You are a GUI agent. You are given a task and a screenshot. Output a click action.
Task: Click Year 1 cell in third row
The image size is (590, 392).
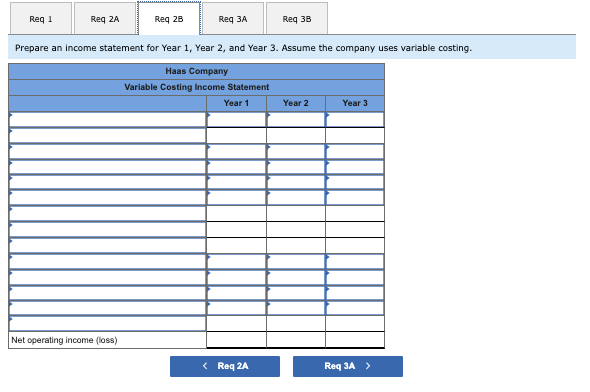click(236, 152)
